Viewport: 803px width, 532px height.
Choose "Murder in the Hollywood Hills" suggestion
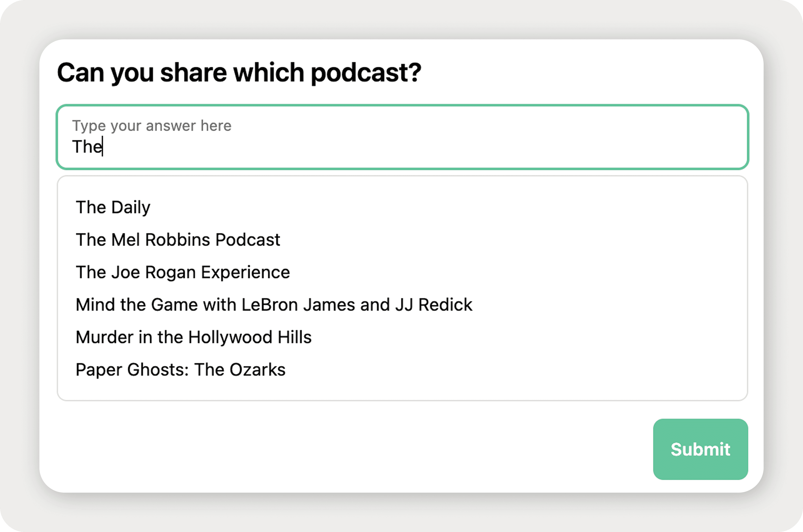194,337
